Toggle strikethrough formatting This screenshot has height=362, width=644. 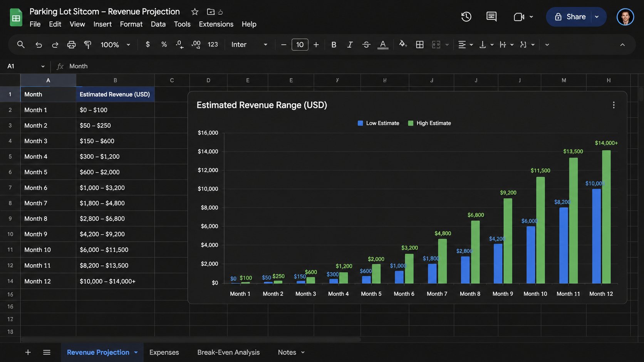click(366, 45)
